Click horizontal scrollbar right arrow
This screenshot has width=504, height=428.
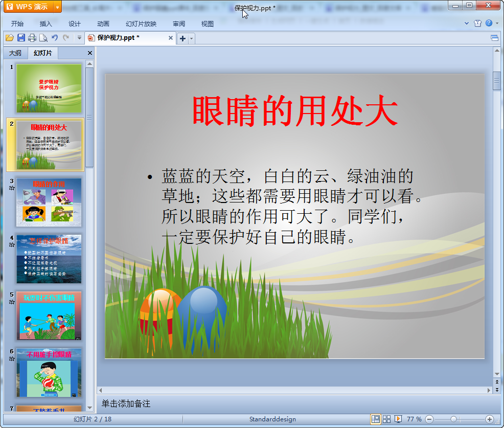[489, 390]
